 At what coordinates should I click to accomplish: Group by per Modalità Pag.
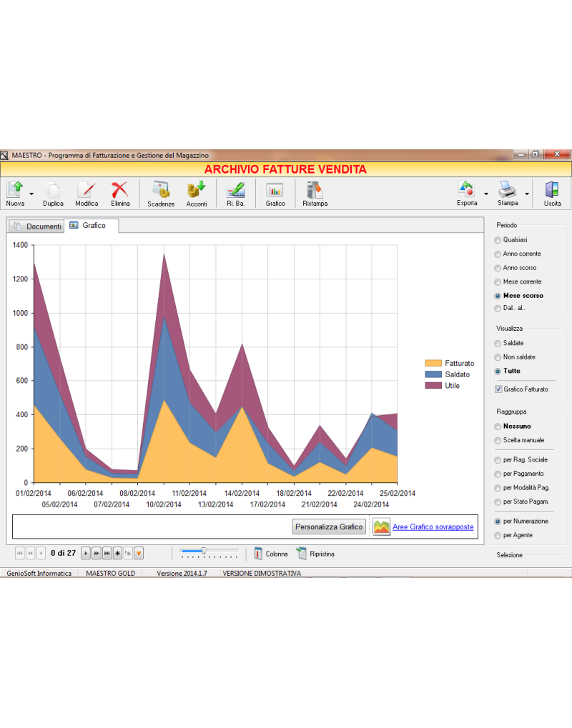[x=498, y=488]
